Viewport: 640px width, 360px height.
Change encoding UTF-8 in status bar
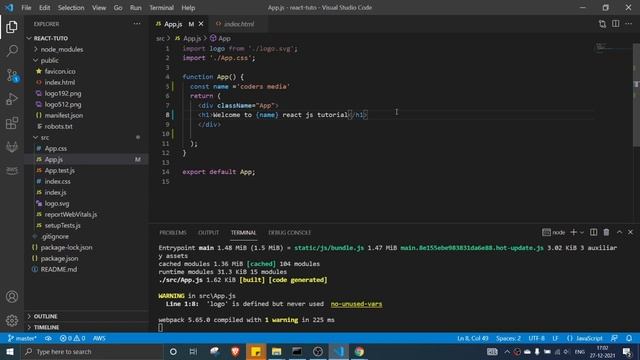pyautogui.click(x=536, y=338)
